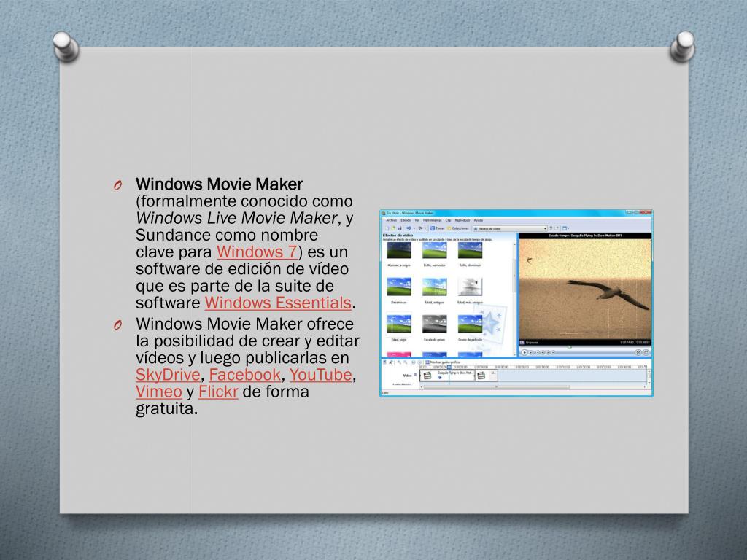Select the 'Atenuar, a negro' effect thumbnail
747x560 pixels.
coord(399,251)
